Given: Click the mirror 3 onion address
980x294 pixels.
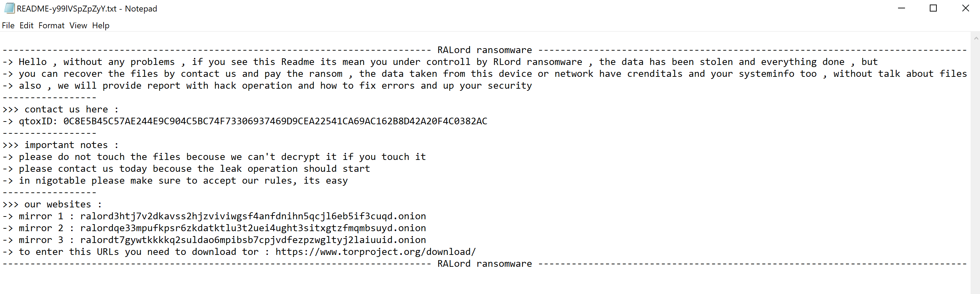Looking at the screenshot, I should point(252,240).
